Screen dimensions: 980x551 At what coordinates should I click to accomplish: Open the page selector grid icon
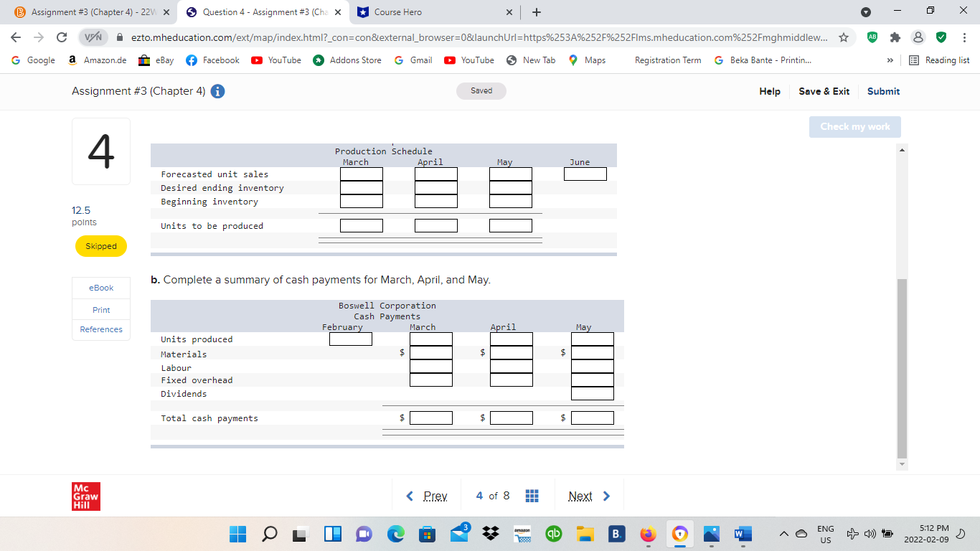point(532,495)
